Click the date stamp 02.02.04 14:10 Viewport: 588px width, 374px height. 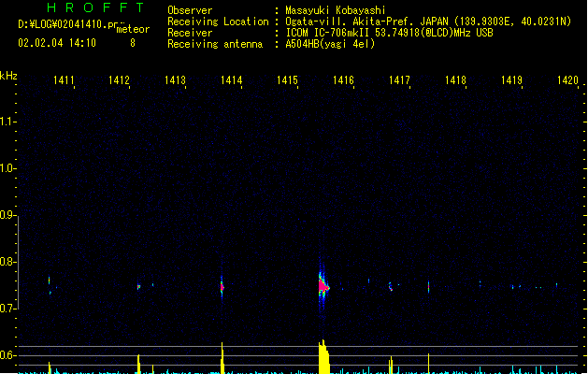[x=57, y=43]
